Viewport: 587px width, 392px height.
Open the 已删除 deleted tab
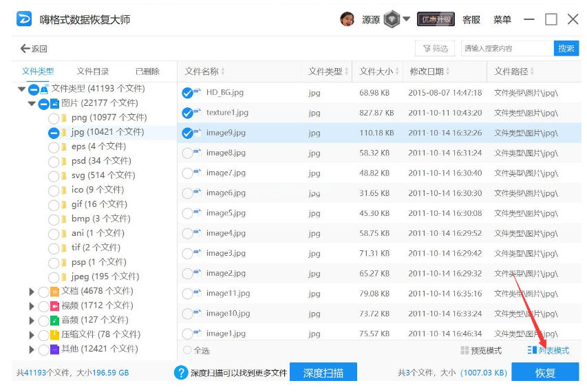(147, 72)
